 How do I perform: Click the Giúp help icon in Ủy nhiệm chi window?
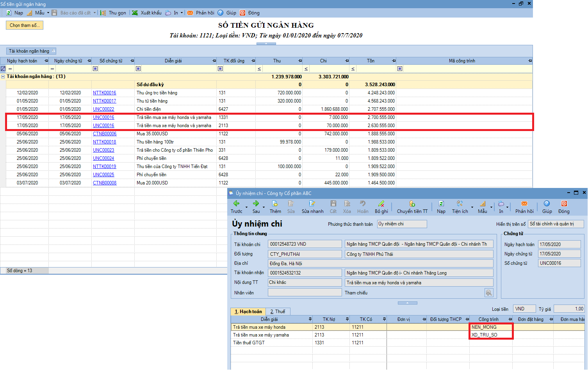(547, 204)
